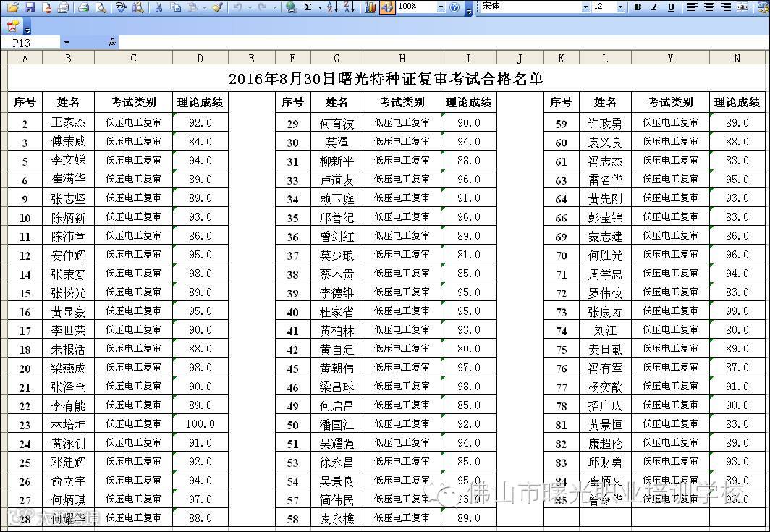Screen dimensions: 770x532
Task: Click in the formula bar input area
Action: 442,43
